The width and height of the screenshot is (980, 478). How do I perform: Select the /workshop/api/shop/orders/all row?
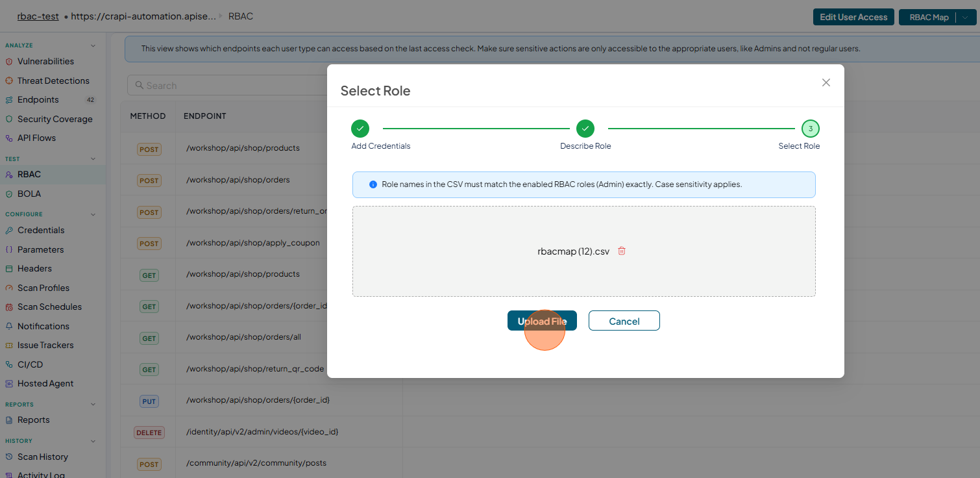pyautogui.click(x=243, y=337)
